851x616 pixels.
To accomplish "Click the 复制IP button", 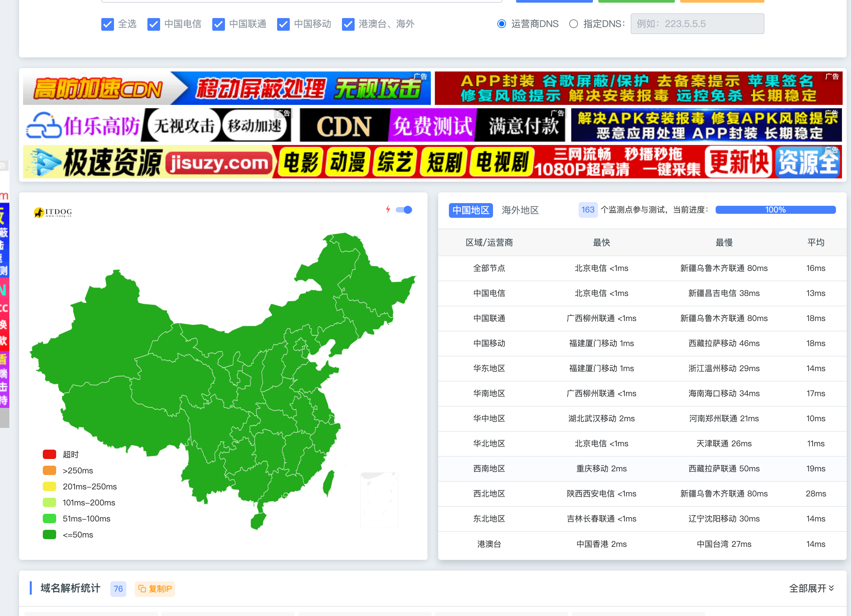I will tap(155, 589).
